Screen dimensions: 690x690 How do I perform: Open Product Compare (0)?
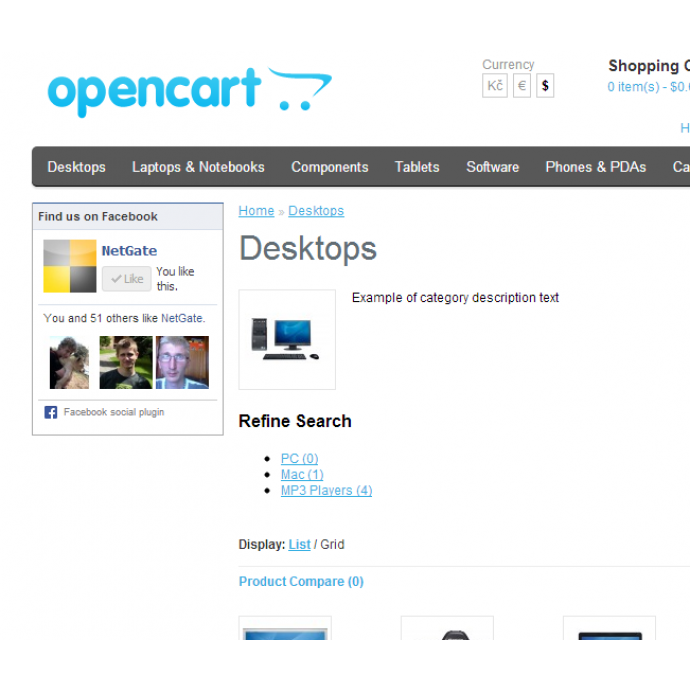(x=301, y=581)
